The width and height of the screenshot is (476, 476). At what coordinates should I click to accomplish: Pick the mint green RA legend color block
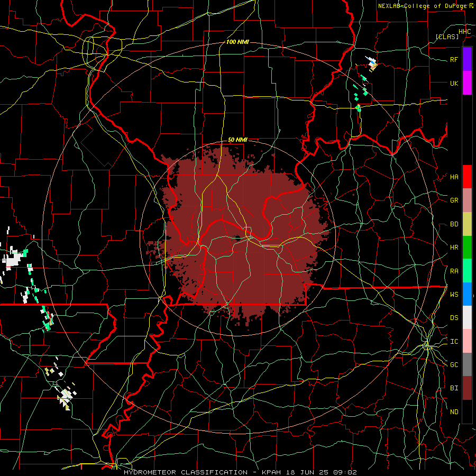click(x=467, y=271)
